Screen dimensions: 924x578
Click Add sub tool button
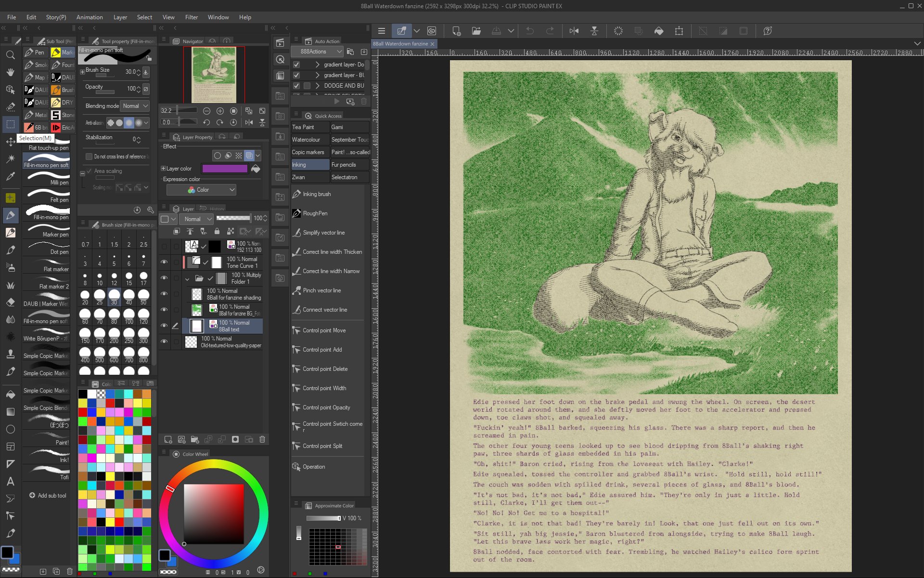[x=48, y=496]
